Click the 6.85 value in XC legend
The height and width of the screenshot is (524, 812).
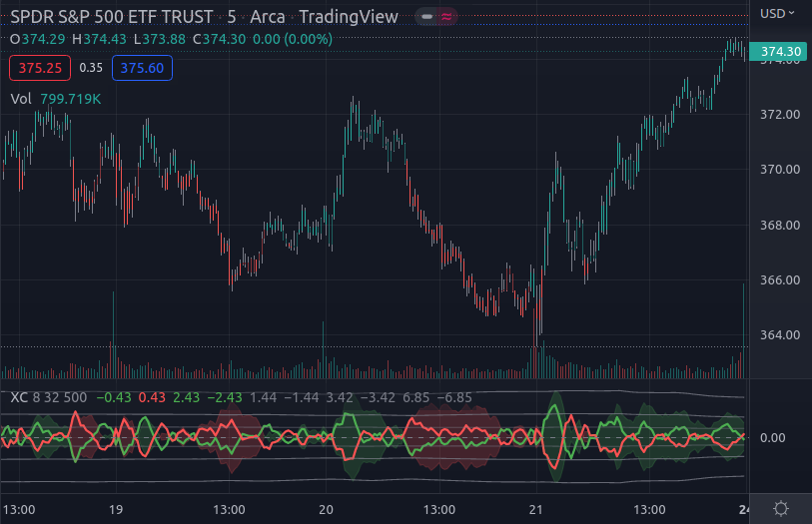[415, 397]
